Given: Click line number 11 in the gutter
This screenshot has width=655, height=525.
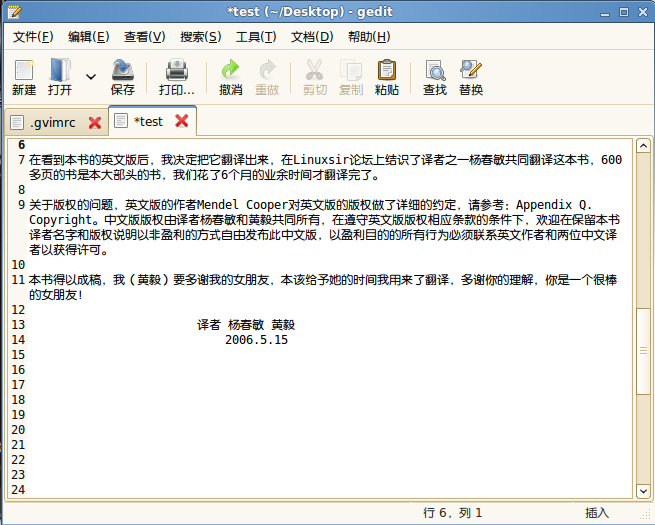Looking at the screenshot, I should click(x=18, y=279).
